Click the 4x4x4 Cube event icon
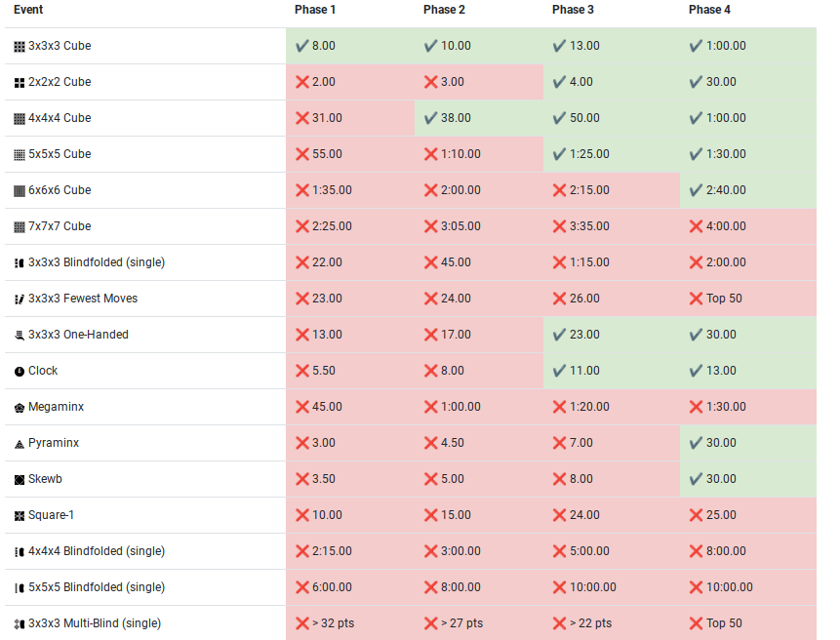This screenshot has height=640, width=840. coord(20,118)
